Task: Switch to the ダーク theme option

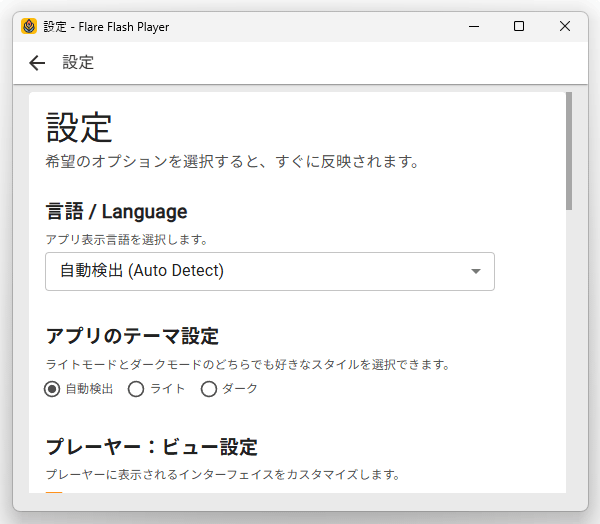Action: [209, 389]
